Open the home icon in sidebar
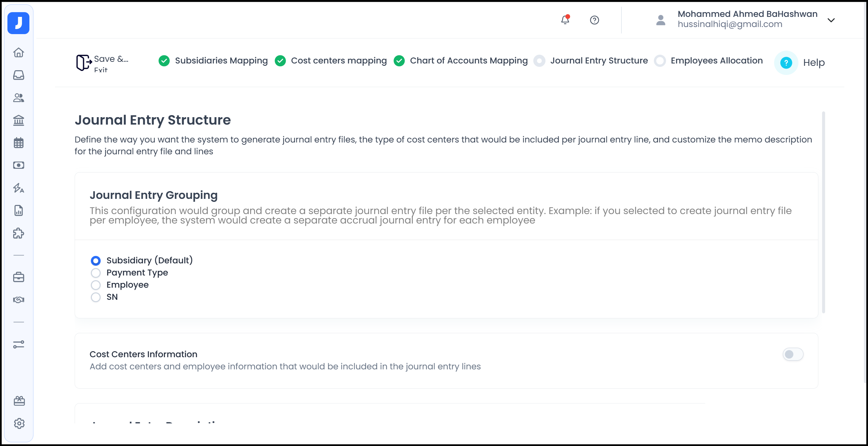The image size is (868, 446). (19, 53)
